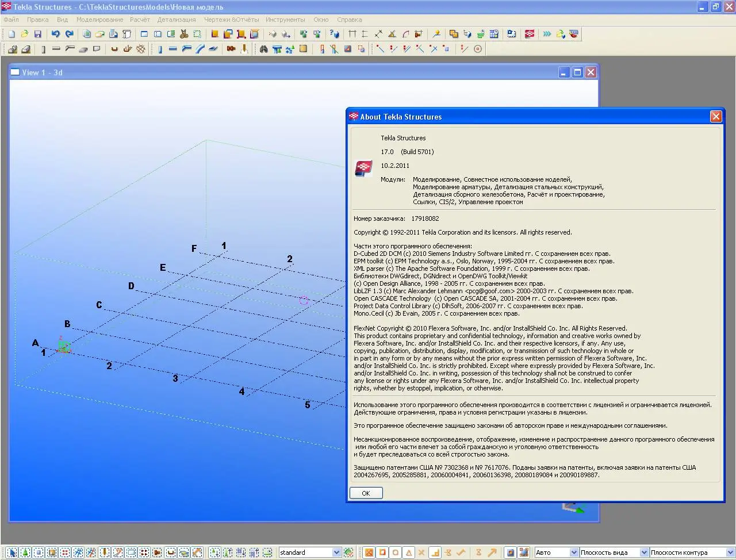Screen dimensions: 736x560
Task: Open the Детализация menu
Action: [x=177, y=20]
